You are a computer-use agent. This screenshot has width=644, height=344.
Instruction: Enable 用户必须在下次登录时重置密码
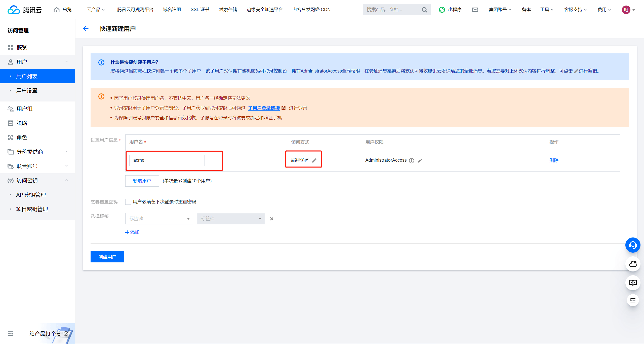pyautogui.click(x=128, y=201)
